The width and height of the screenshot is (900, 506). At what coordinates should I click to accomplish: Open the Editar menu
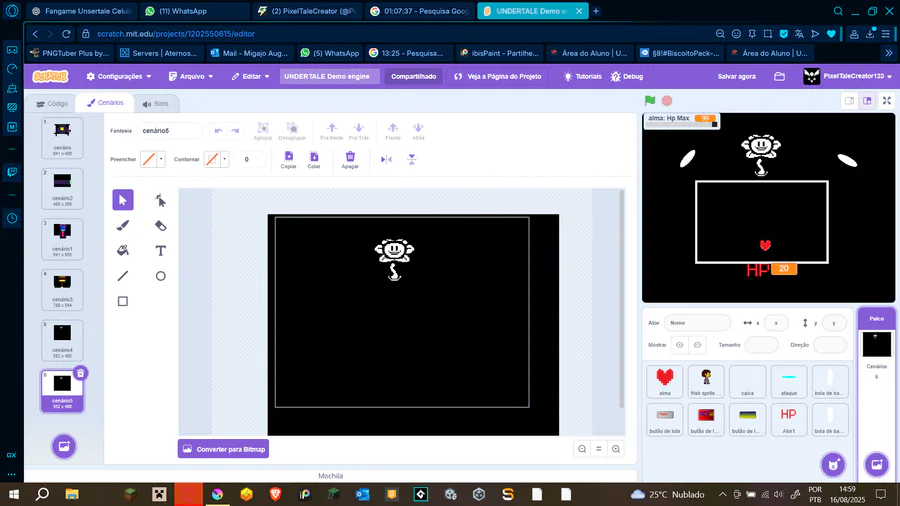(251, 76)
